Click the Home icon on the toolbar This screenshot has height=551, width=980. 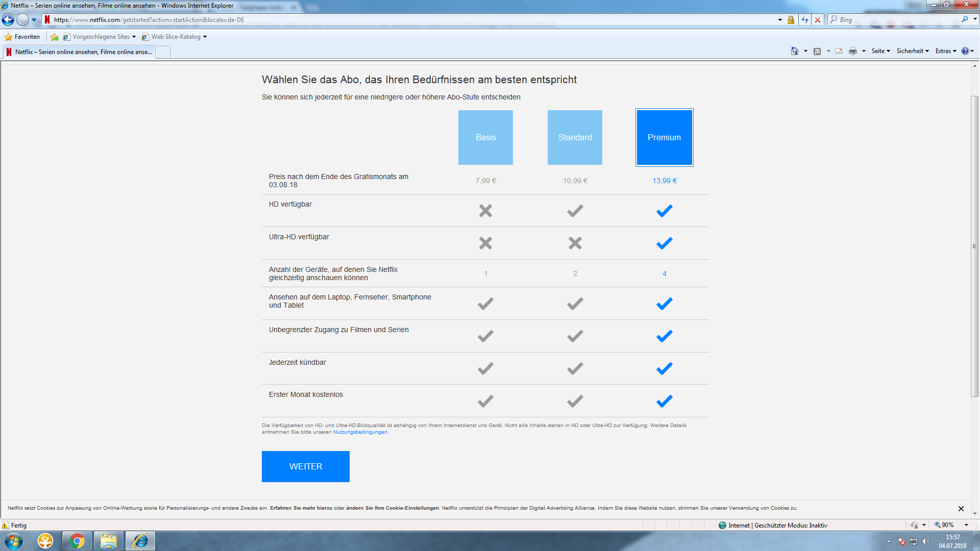(795, 51)
